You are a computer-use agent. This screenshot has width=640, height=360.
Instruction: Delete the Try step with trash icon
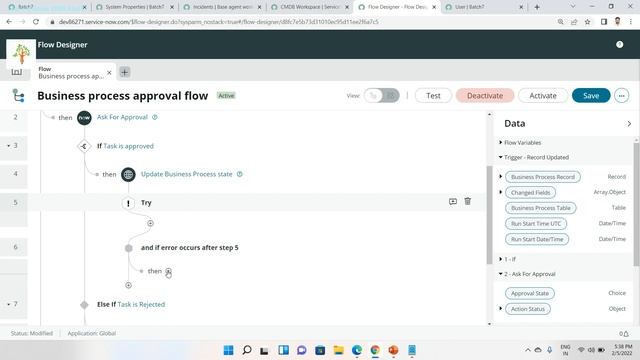[x=468, y=201]
